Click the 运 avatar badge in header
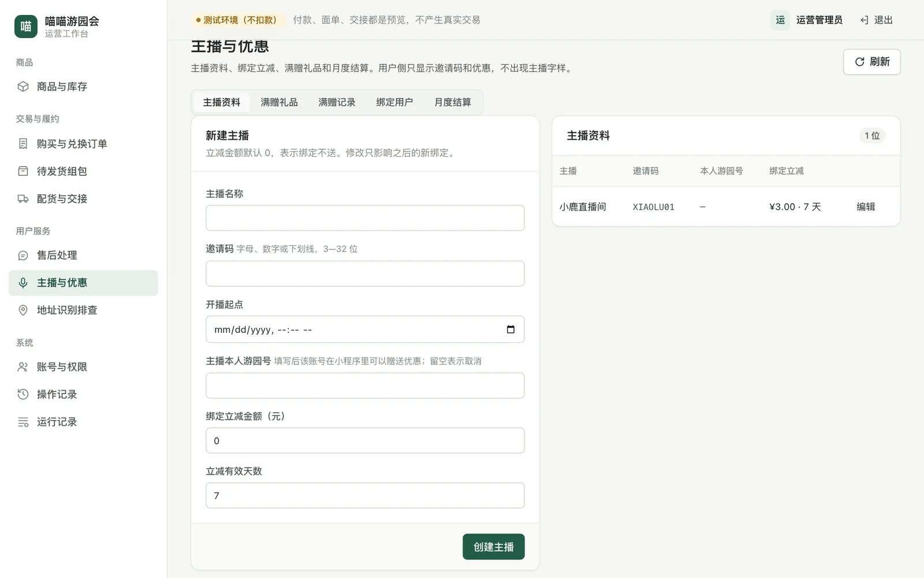The image size is (924, 578). point(780,20)
